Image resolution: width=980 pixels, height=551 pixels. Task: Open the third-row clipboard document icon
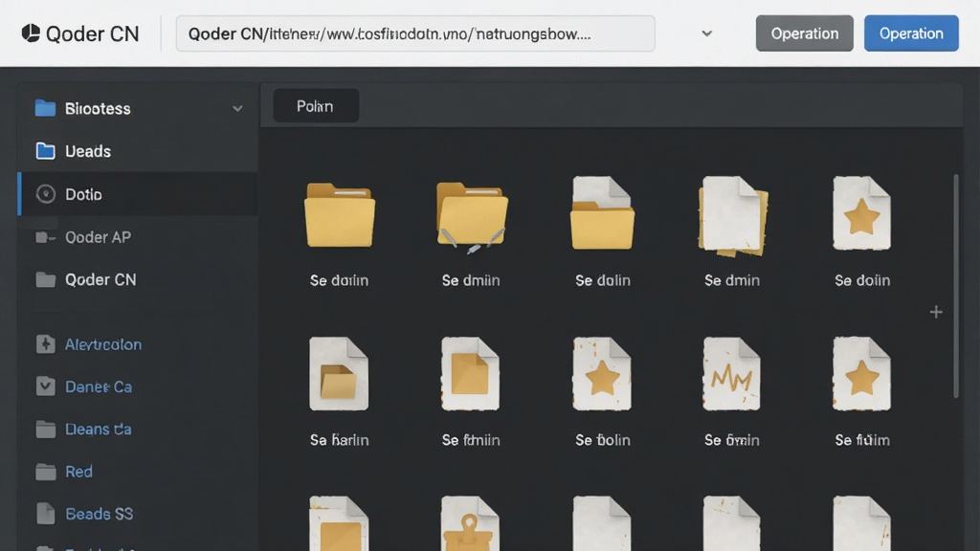(x=470, y=523)
